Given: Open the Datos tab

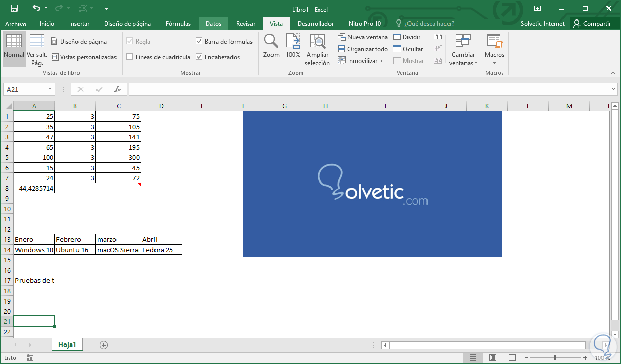Looking at the screenshot, I should [214, 24].
